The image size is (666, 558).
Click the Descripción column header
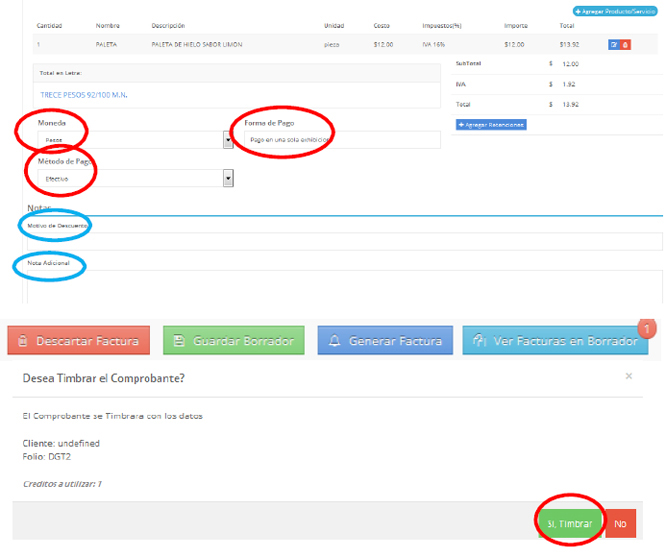[168, 26]
